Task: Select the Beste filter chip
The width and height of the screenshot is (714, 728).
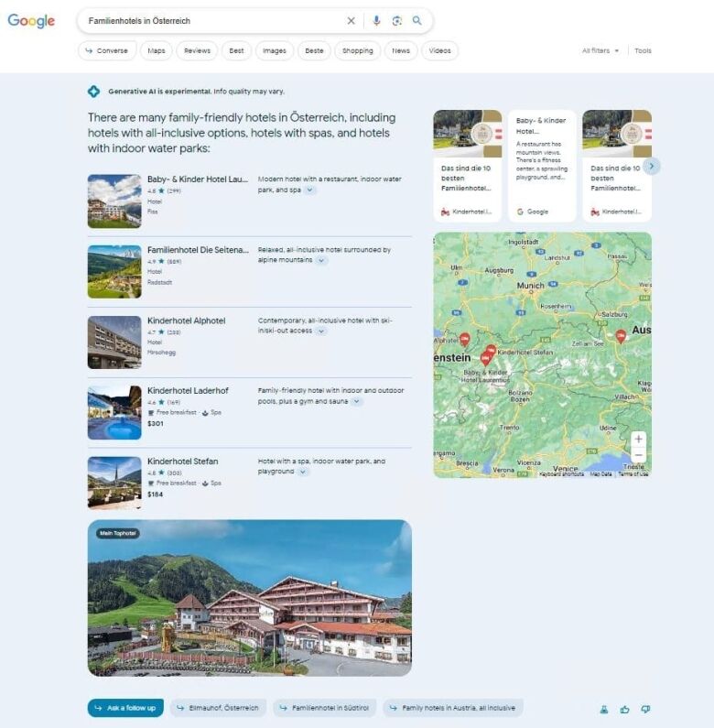Action: [x=314, y=50]
